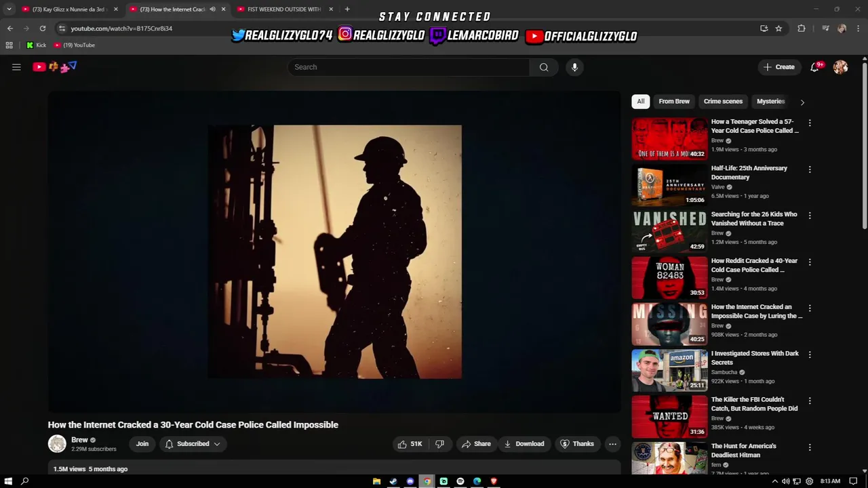868x488 pixels.
Task: Open options for Half-Life documentary video
Action: [809, 169]
